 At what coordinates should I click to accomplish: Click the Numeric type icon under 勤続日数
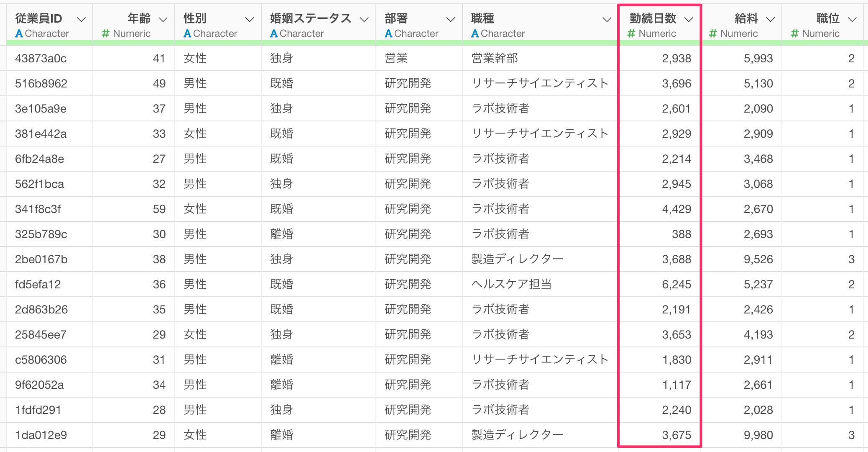pos(631,33)
